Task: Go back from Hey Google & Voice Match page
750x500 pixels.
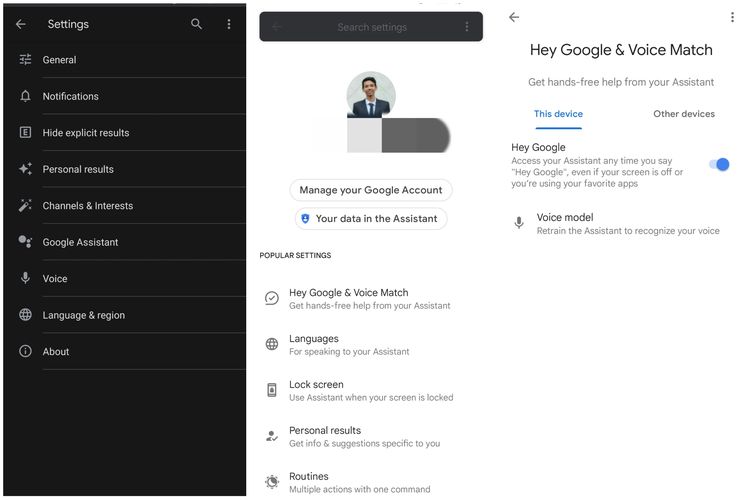Action: (514, 17)
